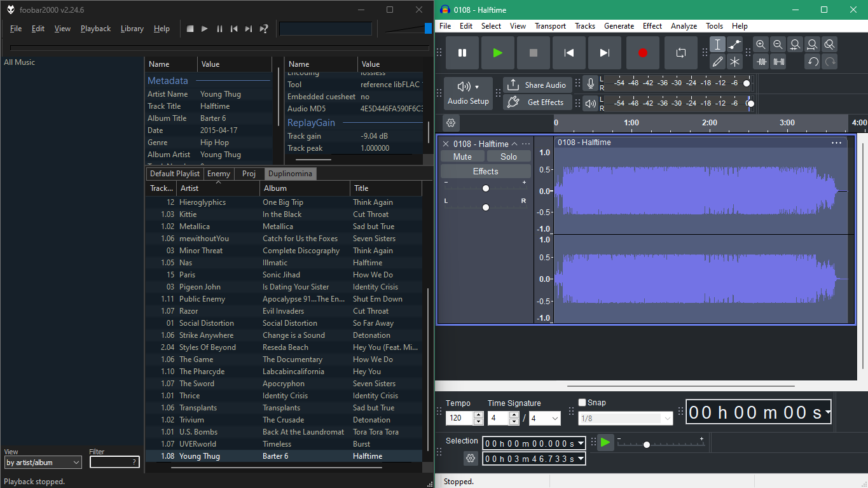Image resolution: width=868 pixels, height=488 pixels.
Task: Click the Zoom In magnifier icon
Action: point(761,45)
